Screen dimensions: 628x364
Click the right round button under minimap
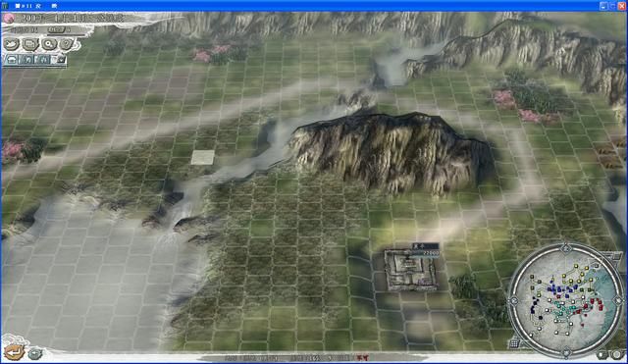[x=618, y=354]
